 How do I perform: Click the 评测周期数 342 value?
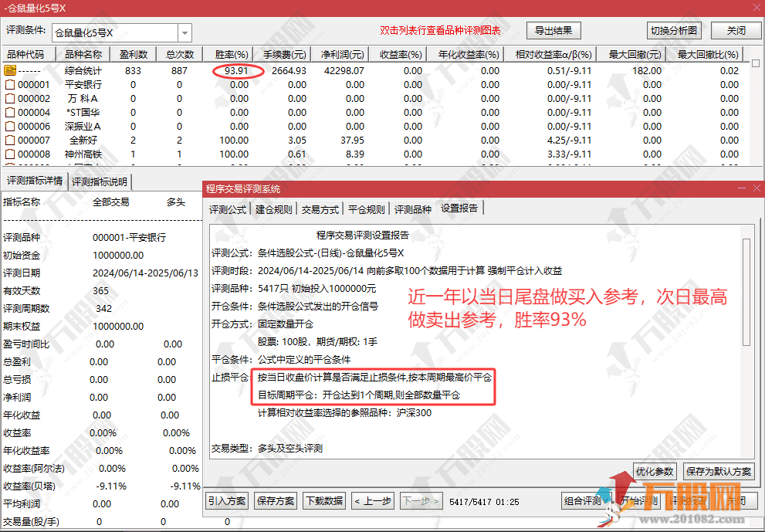click(104, 308)
